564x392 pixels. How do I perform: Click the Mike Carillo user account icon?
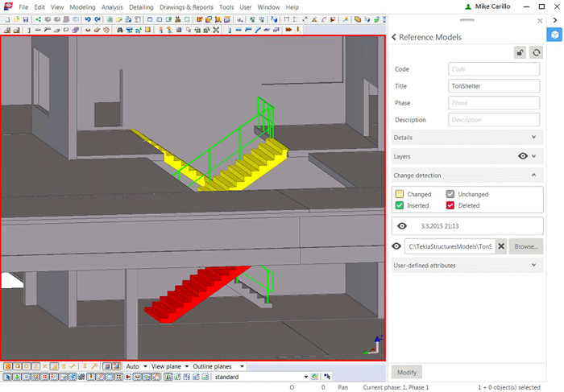point(470,6)
